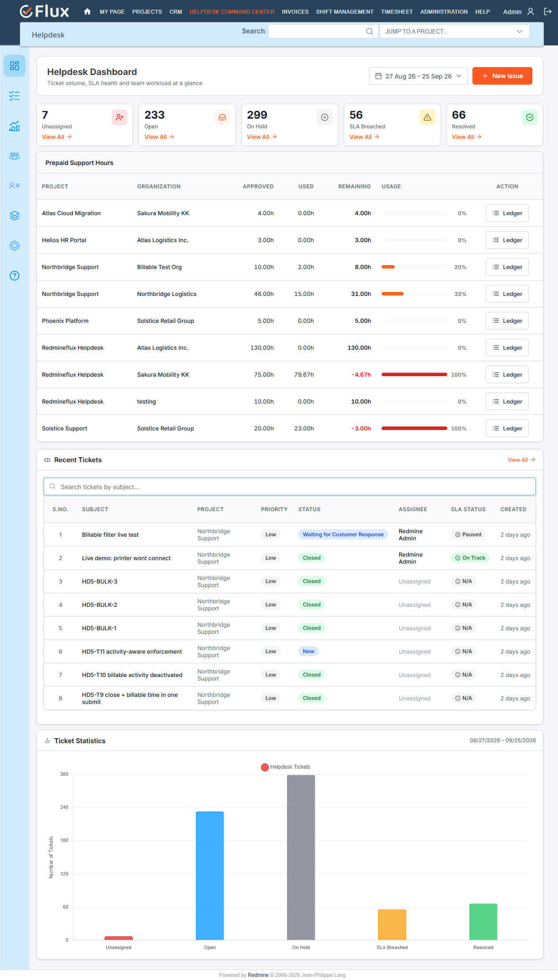Image resolution: width=558 pixels, height=980 pixels.
Task: Open the Shift Management menu item
Action: (x=345, y=11)
